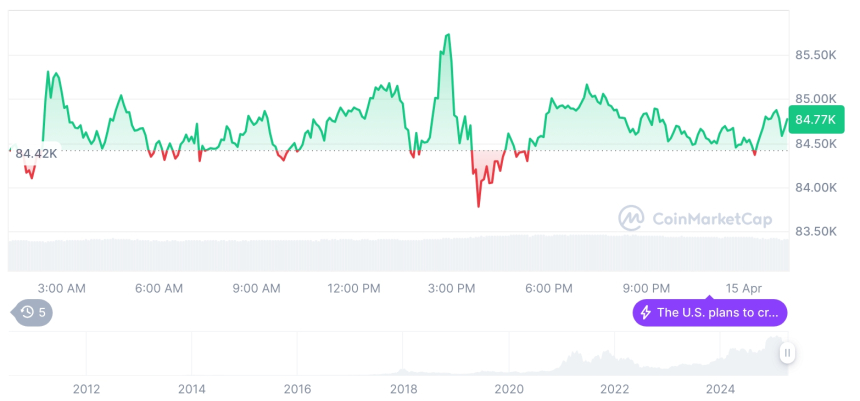860x401 pixels.
Task: Click the 2012 year on the range navigator
Action: [86, 389]
